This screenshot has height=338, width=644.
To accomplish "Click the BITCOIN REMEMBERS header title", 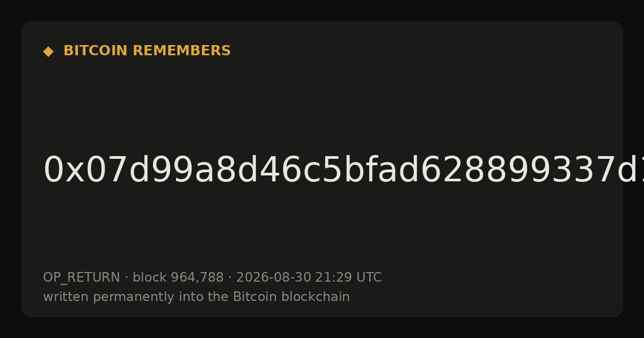I will tap(147, 51).
